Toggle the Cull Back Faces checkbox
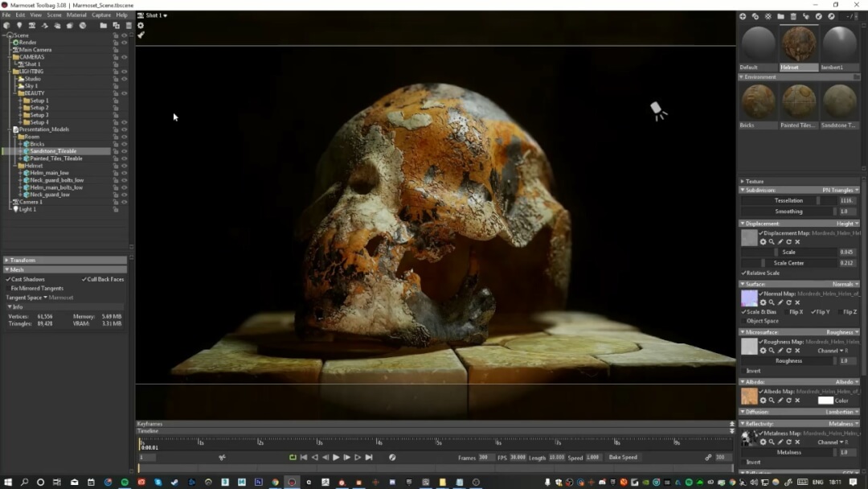868x489 pixels. [x=84, y=280]
